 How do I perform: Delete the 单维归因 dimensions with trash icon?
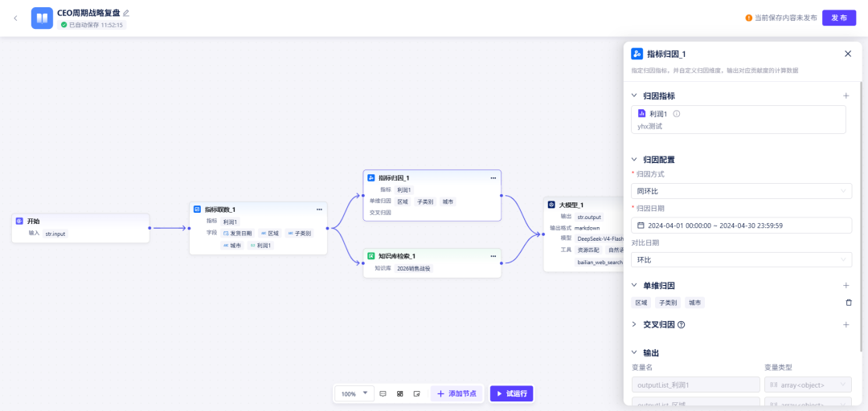tap(849, 303)
